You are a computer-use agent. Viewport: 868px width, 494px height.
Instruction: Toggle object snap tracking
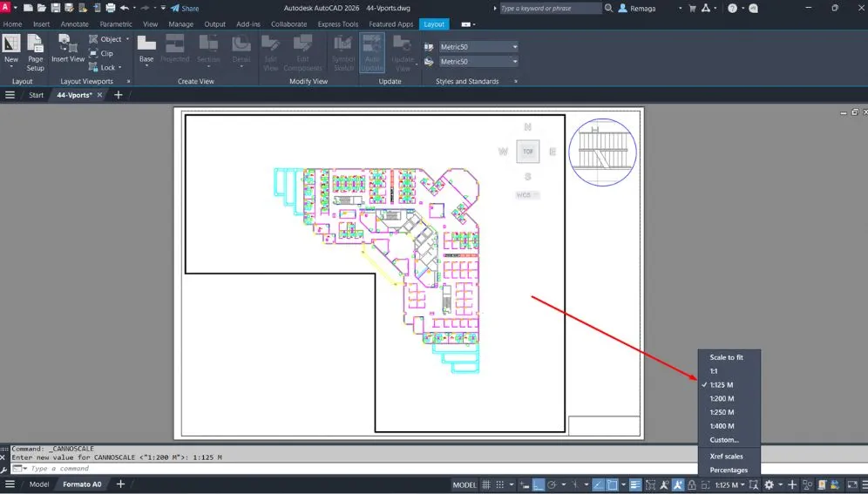click(x=598, y=484)
